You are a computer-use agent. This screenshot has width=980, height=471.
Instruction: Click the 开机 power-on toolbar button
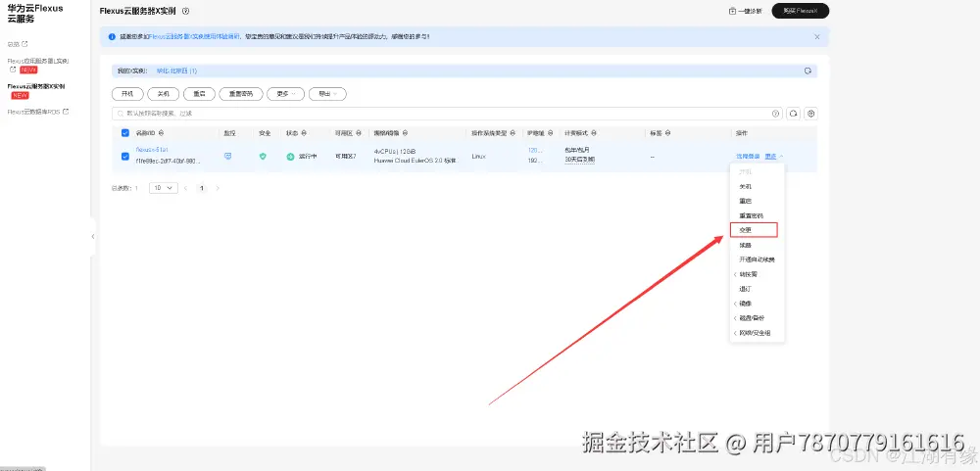coord(127,94)
